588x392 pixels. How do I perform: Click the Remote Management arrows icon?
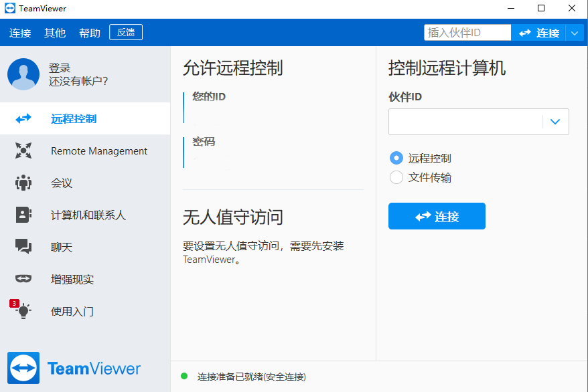(23, 151)
